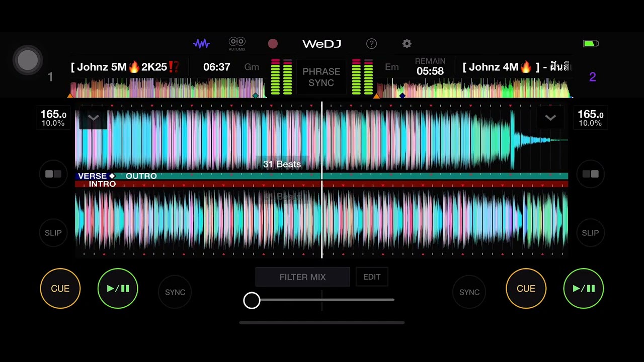Image resolution: width=644 pixels, height=362 pixels.
Task: Click the EDIT button
Action: pos(372,277)
